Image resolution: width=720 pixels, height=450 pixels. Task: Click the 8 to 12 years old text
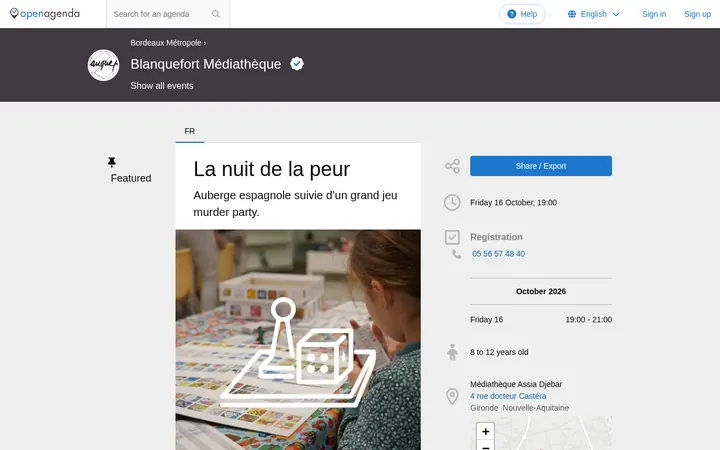pyautogui.click(x=499, y=352)
